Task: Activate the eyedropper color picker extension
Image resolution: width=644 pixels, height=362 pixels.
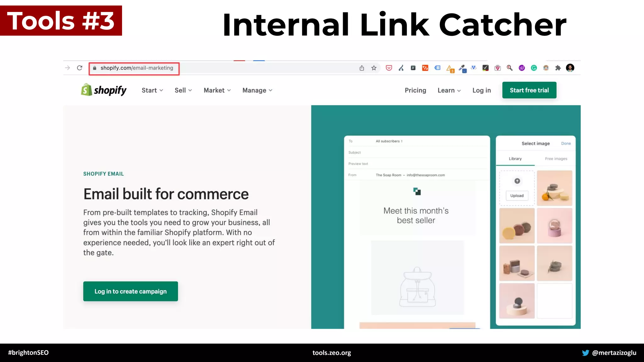Action: point(462,69)
